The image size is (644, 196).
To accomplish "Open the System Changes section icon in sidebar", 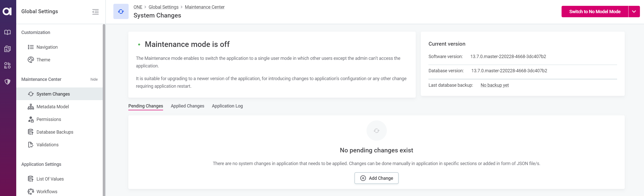I will coord(31,94).
